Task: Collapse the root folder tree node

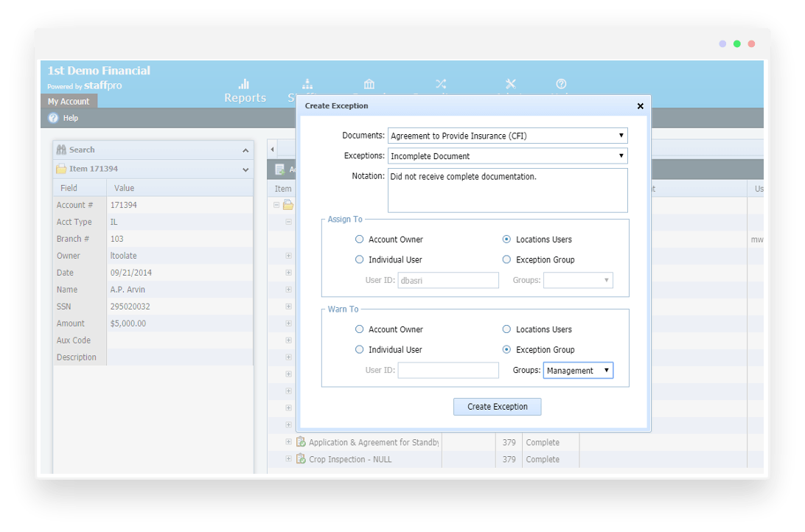Action: coord(276,205)
